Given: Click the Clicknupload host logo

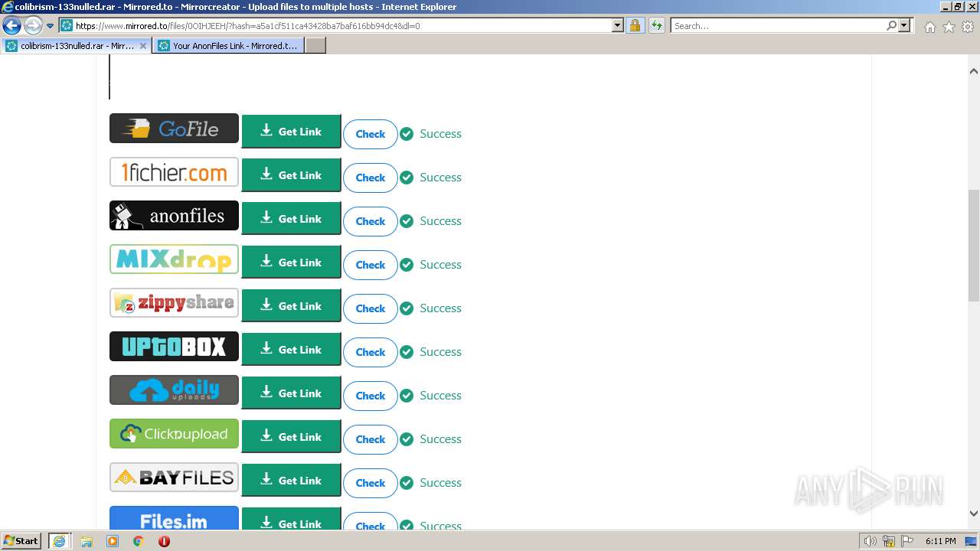Looking at the screenshot, I should point(174,434).
